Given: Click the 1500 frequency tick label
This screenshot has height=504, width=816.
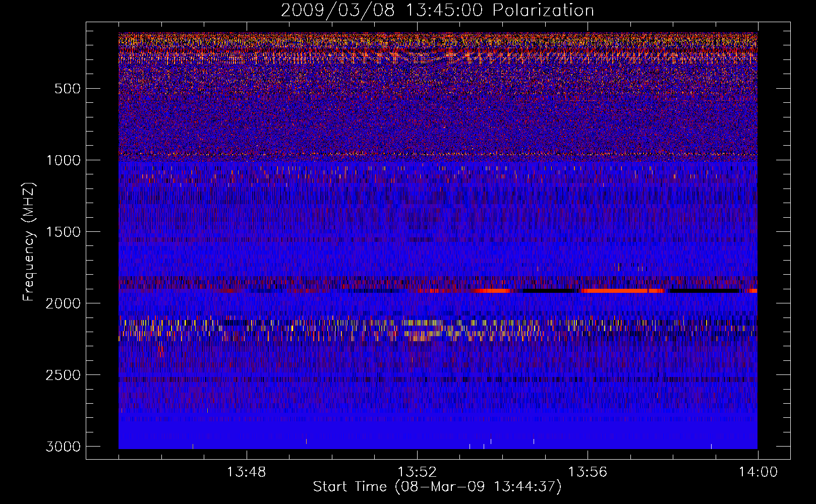Looking at the screenshot, I should 64,232.
